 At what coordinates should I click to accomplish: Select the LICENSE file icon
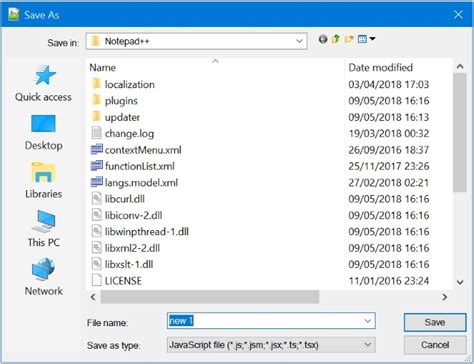(x=96, y=280)
